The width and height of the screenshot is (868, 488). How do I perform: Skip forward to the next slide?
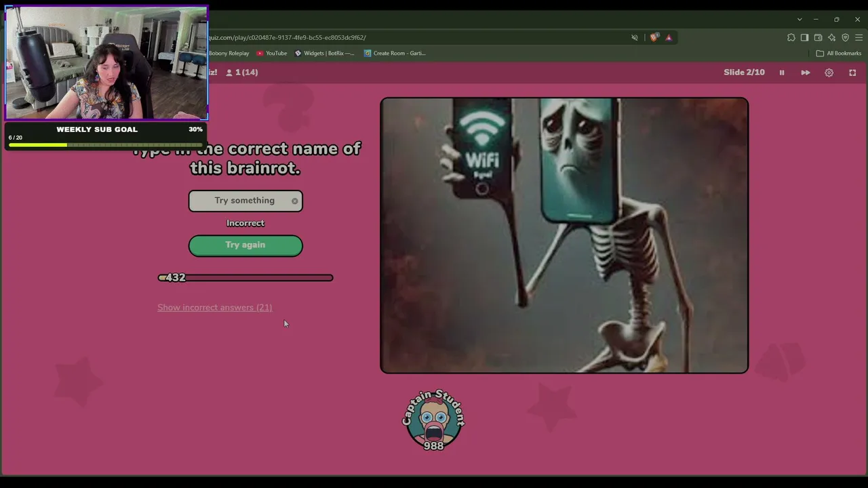click(806, 73)
